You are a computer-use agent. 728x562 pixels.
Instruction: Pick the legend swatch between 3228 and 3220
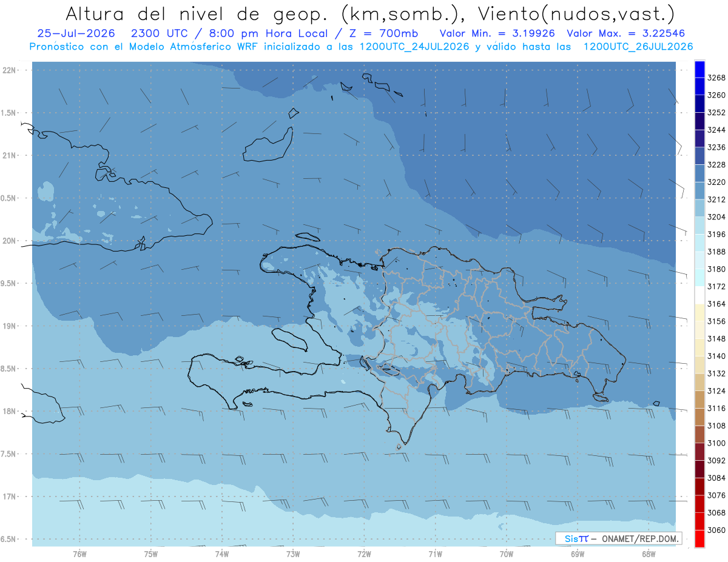tap(699, 173)
